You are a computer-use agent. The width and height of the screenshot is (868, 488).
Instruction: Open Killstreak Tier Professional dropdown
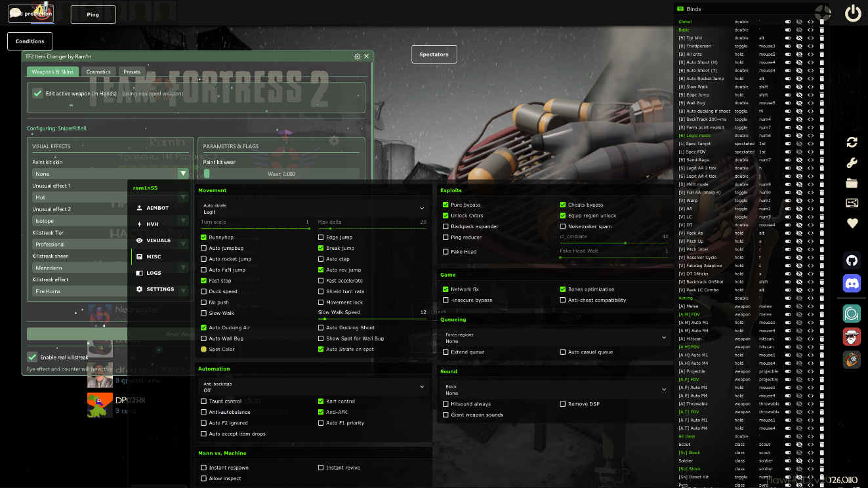point(111,244)
